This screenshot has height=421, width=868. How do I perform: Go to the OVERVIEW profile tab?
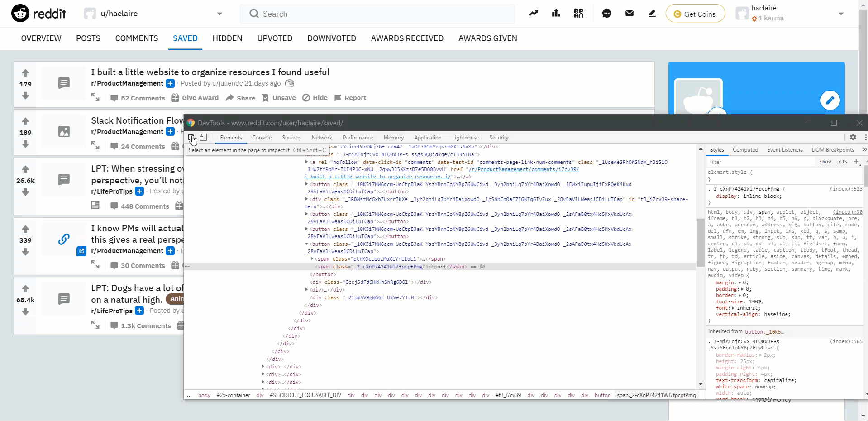click(x=41, y=38)
